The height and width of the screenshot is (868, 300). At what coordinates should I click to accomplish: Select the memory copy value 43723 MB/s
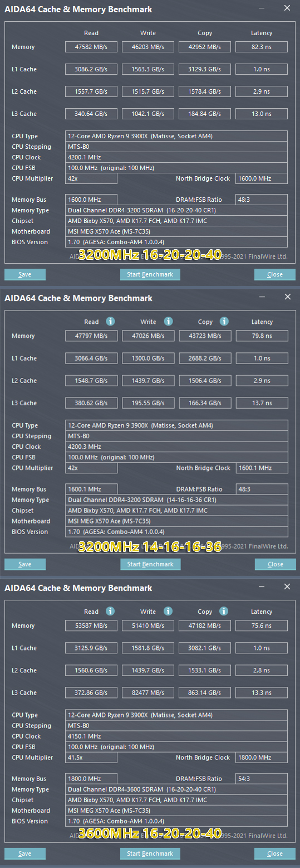pos(205,336)
